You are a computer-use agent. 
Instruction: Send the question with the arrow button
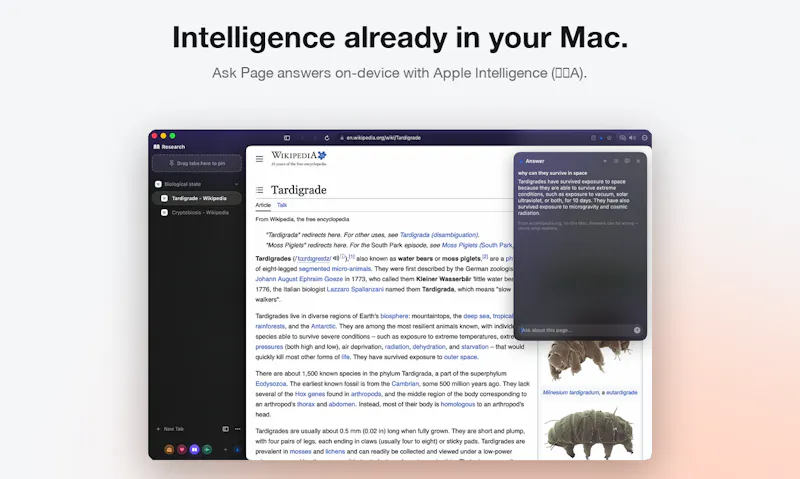click(x=637, y=330)
